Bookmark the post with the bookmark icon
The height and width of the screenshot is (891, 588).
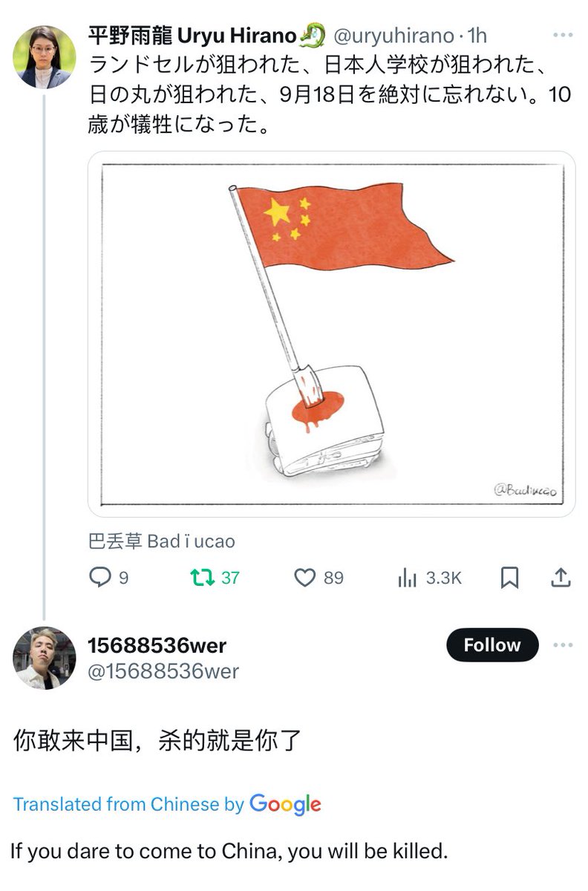[x=509, y=578]
